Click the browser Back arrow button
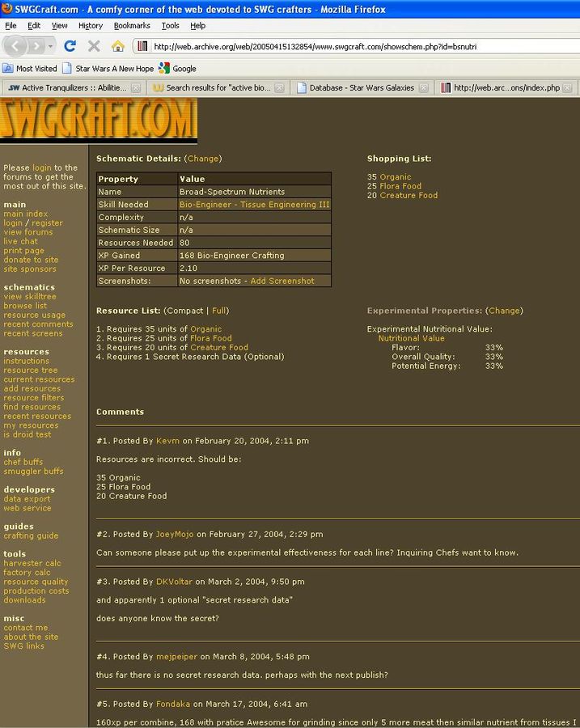 click(16, 46)
